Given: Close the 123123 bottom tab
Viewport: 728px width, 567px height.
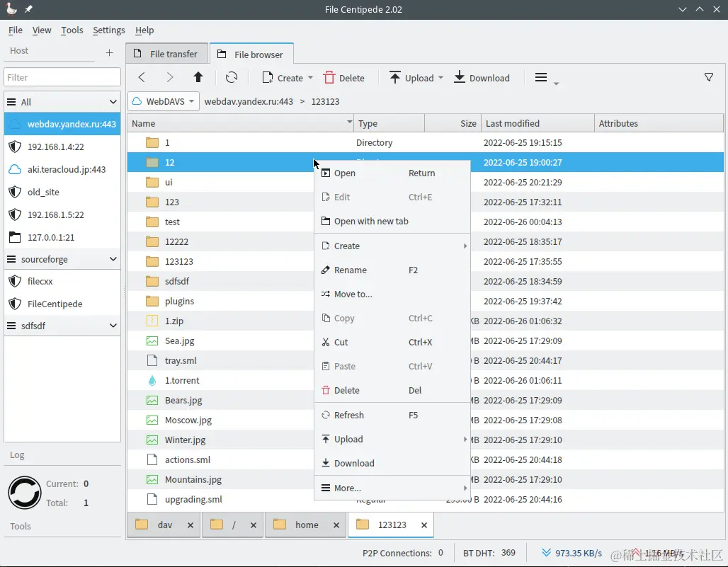Looking at the screenshot, I should point(424,525).
